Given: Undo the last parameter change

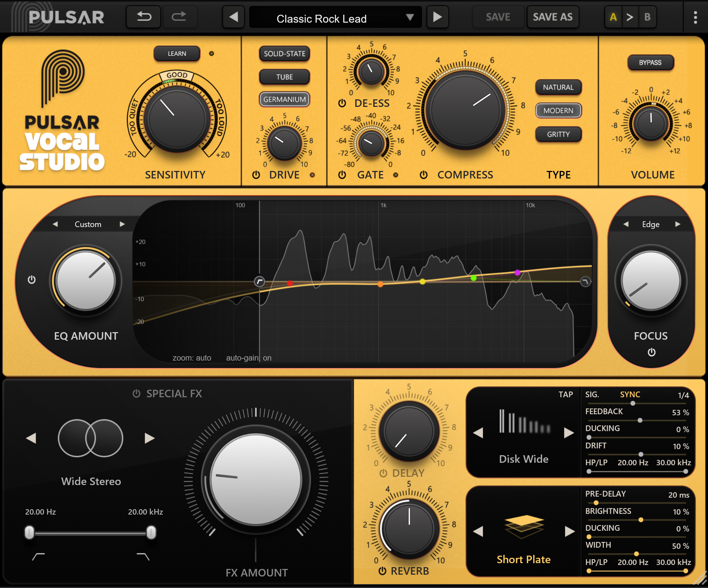Looking at the screenshot, I should point(143,17).
